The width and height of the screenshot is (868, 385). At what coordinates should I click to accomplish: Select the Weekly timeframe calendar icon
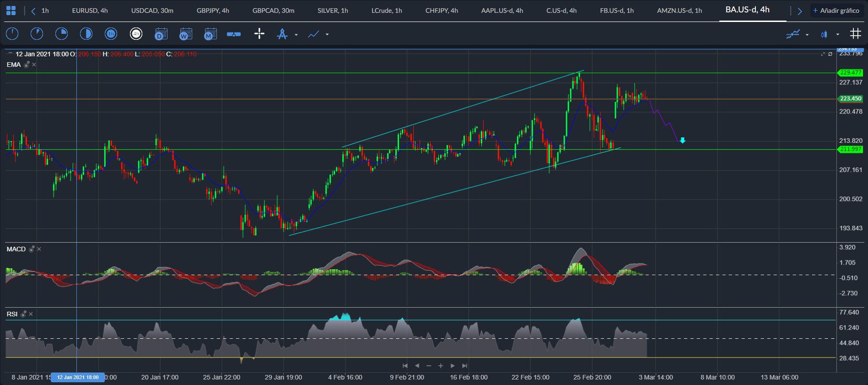coord(186,34)
